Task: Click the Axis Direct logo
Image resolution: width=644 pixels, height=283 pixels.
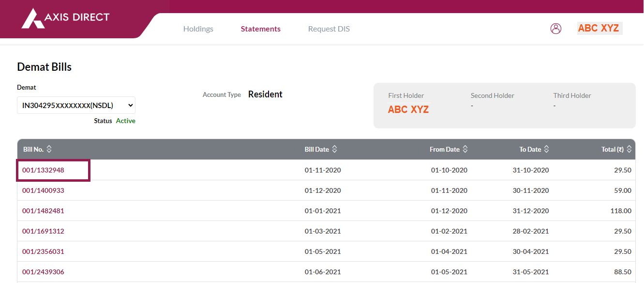Action: 65,18
